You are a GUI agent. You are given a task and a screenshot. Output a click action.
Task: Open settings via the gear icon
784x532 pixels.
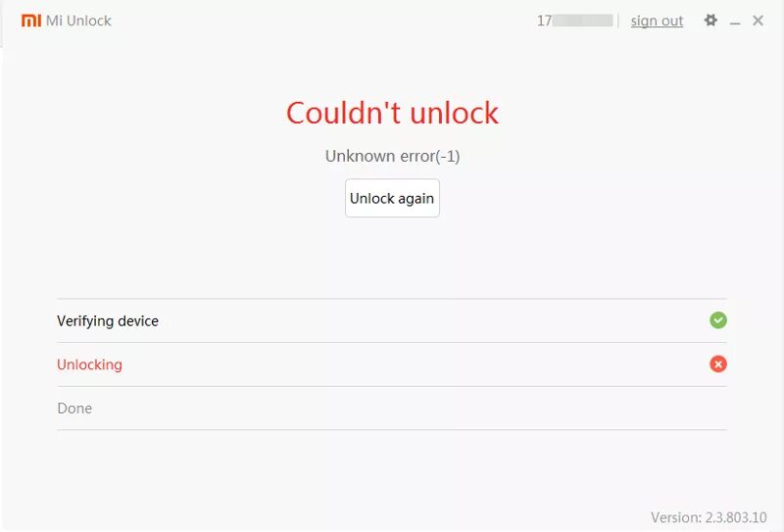(710, 21)
